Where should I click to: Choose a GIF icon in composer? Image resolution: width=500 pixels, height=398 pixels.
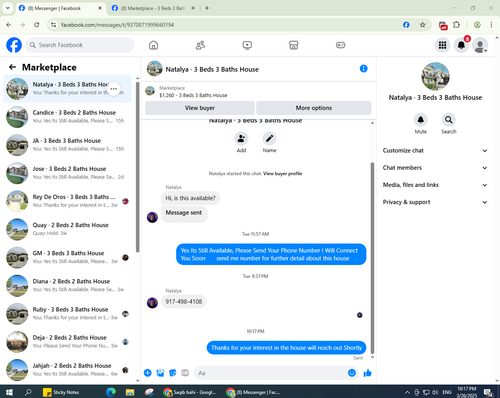[x=185, y=373]
